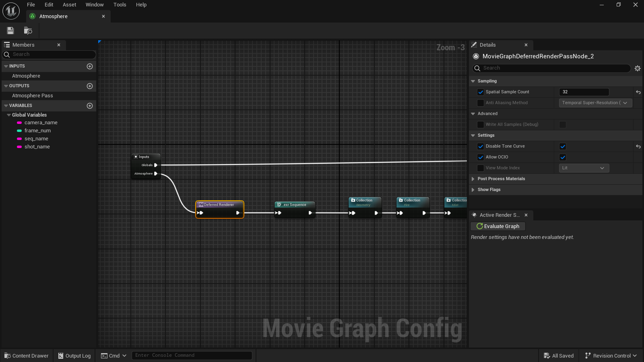Image resolution: width=644 pixels, height=362 pixels.
Task: Open the Content Drawer
Action: 27,356
